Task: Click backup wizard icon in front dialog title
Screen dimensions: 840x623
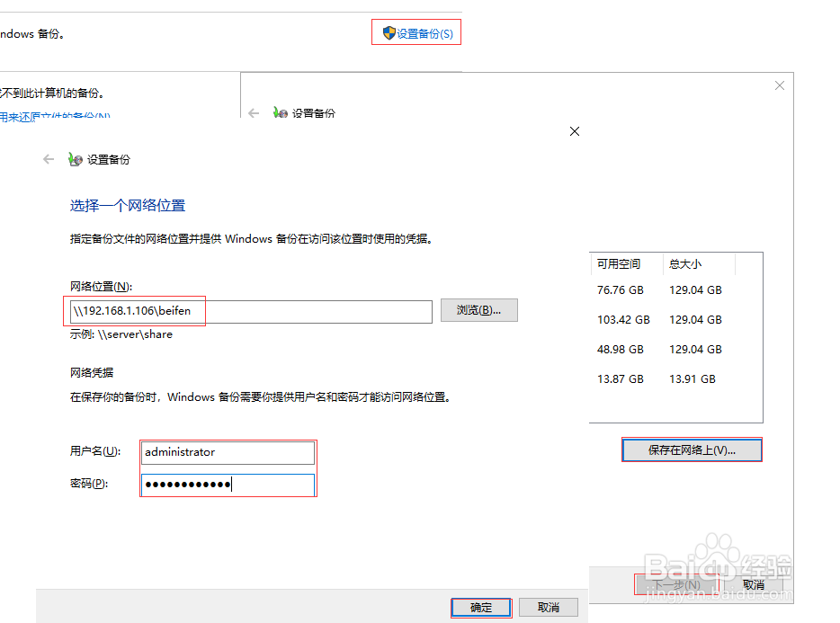Action: pyautogui.click(x=75, y=159)
